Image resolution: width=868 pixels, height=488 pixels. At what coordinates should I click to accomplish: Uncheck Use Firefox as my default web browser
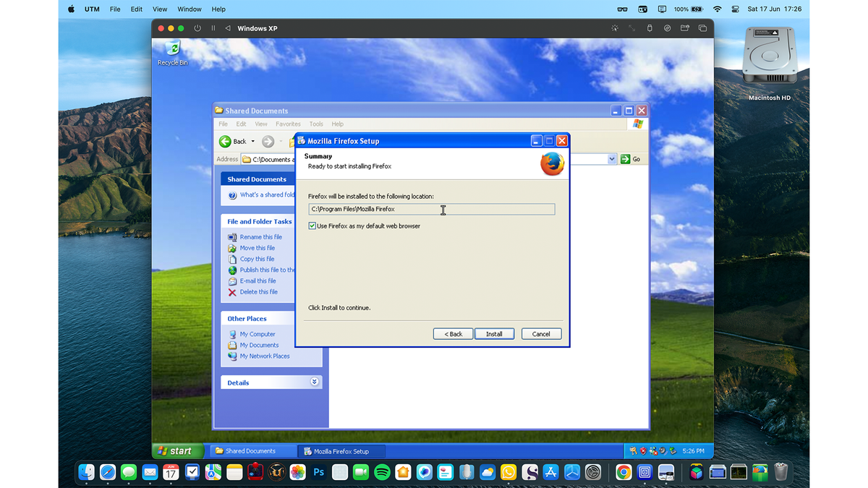click(x=312, y=226)
